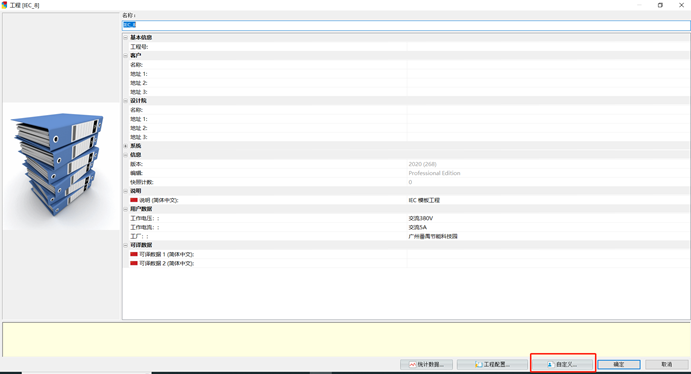691x374 pixels.
Task: Collapse the 信息 section
Action: click(126, 155)
